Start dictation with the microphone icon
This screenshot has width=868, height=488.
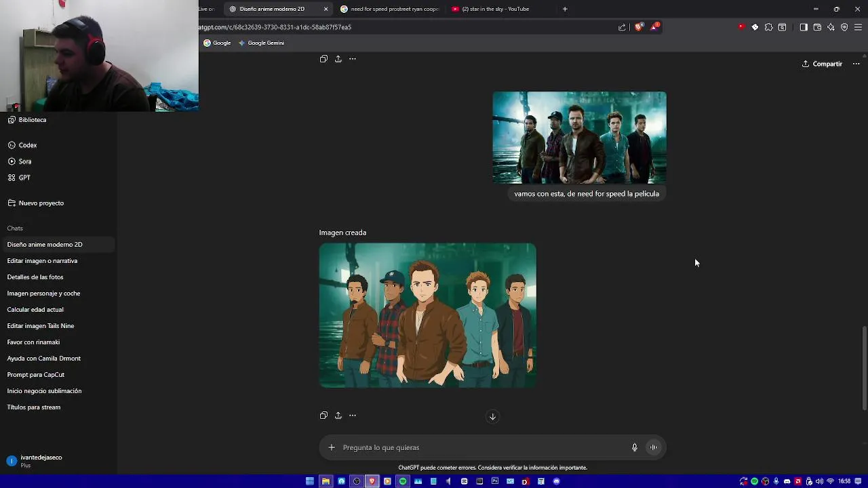point(635,447)
